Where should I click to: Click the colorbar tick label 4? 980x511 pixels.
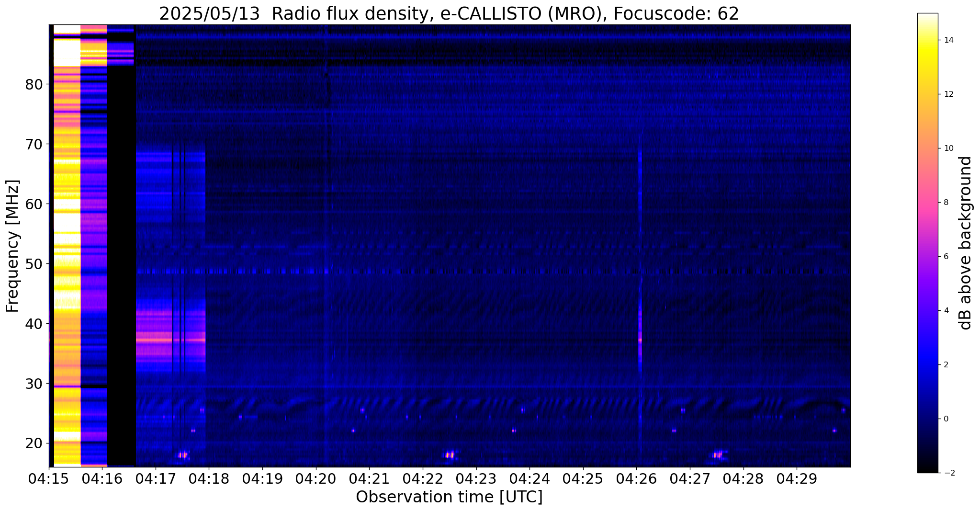(x=946, y=311)
